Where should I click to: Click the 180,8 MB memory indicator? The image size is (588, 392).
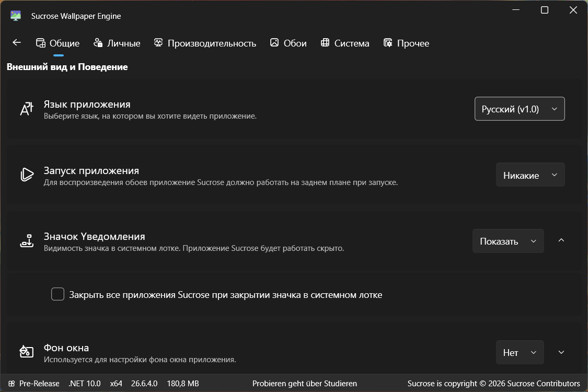[x=183, y=383]
